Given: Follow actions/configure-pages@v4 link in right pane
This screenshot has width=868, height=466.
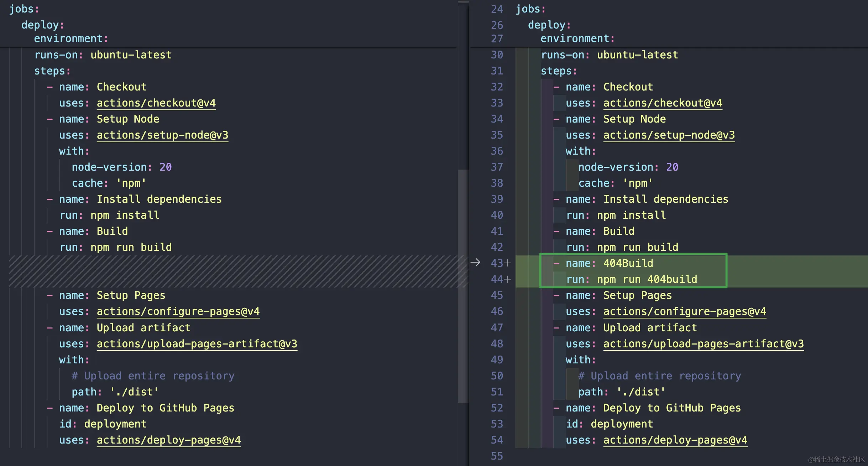Looking at the screenshot, I should tap(684, 311).
